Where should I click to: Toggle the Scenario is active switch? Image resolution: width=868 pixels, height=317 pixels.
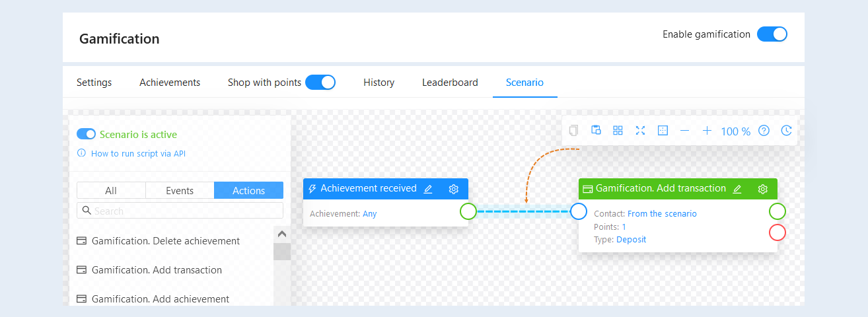point(87,134)
